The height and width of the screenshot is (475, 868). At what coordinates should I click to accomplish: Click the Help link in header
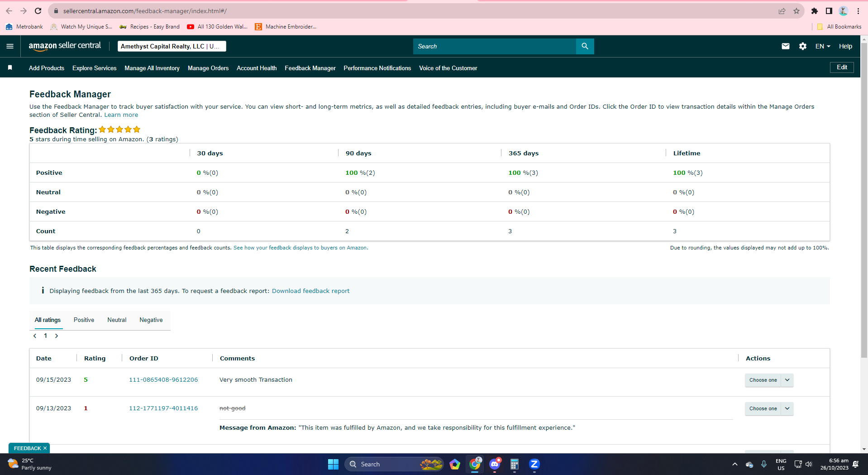pos(845,46)
